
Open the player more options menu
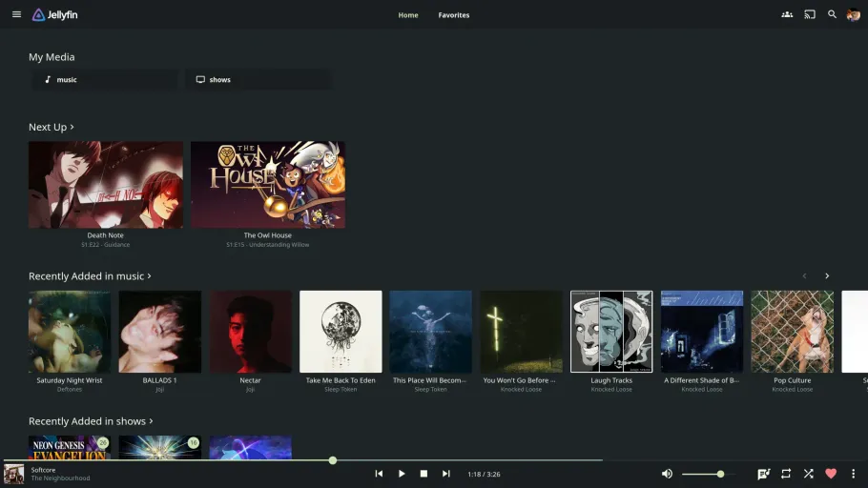tap(853, 474)
